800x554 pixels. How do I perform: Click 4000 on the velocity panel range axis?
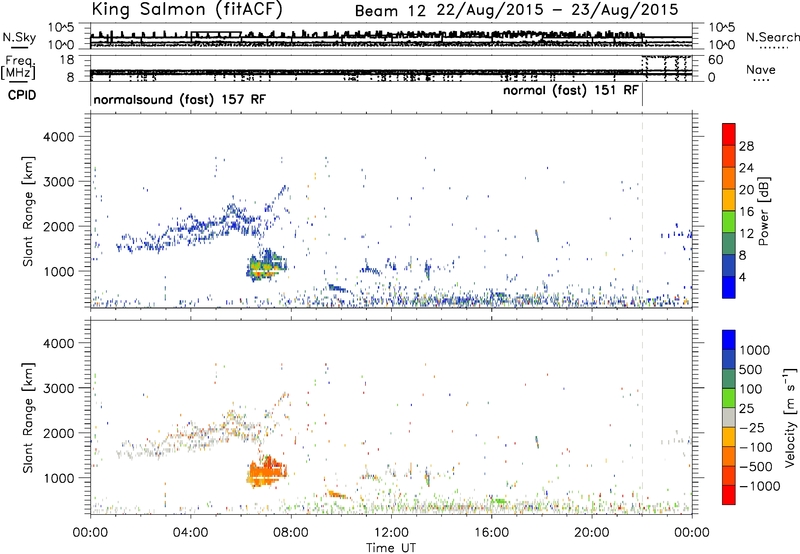pyautogui.click(x=58, y=343)
